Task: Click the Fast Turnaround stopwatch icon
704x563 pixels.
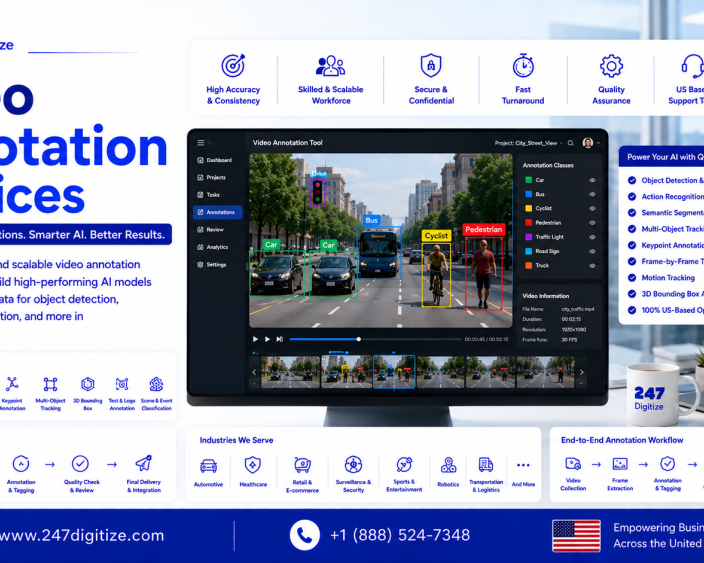Action: tap(523, 66)
